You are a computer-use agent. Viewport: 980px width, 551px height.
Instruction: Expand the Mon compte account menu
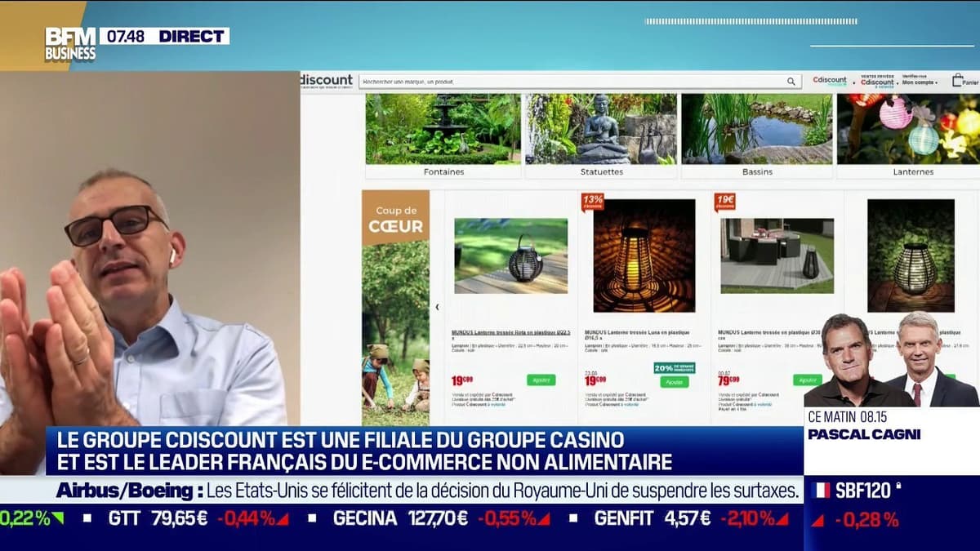click(x=919, y=82)
